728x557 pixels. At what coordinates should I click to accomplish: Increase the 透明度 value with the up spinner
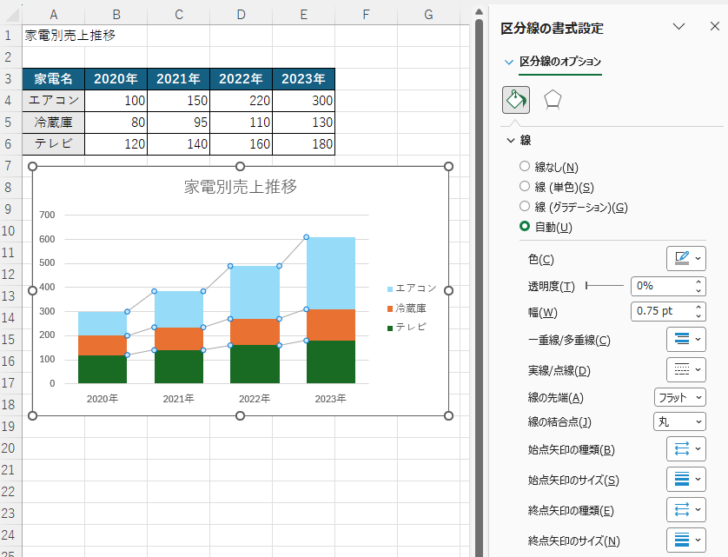coord(699,282)
